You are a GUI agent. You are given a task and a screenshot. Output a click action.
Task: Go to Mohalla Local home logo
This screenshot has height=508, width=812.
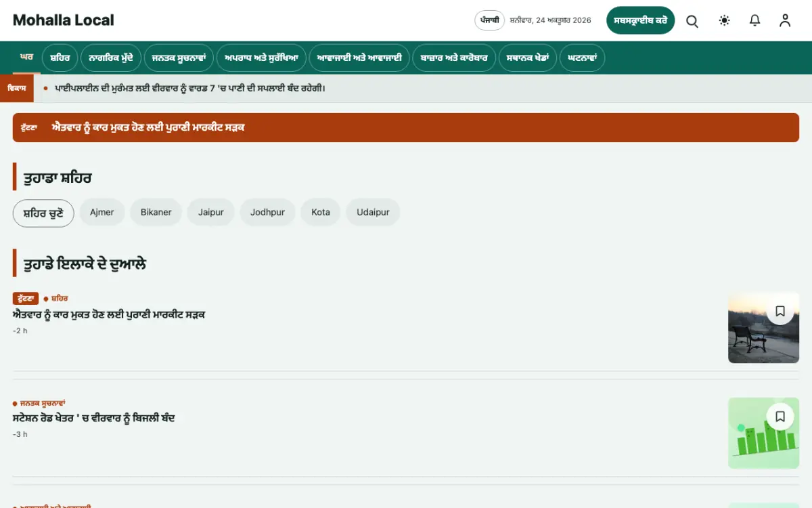point(64,20)
